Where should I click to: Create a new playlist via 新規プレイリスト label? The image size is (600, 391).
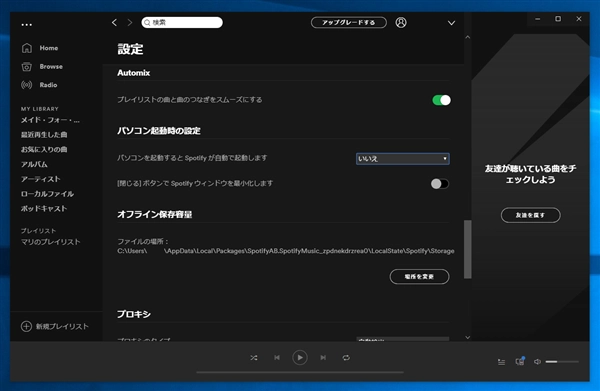click(x=62, y=326)
